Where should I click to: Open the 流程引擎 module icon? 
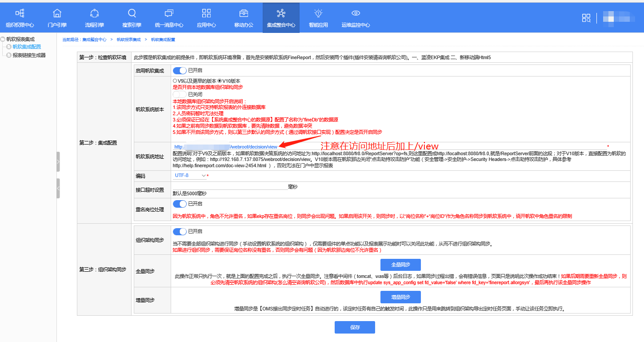[94, 13]
